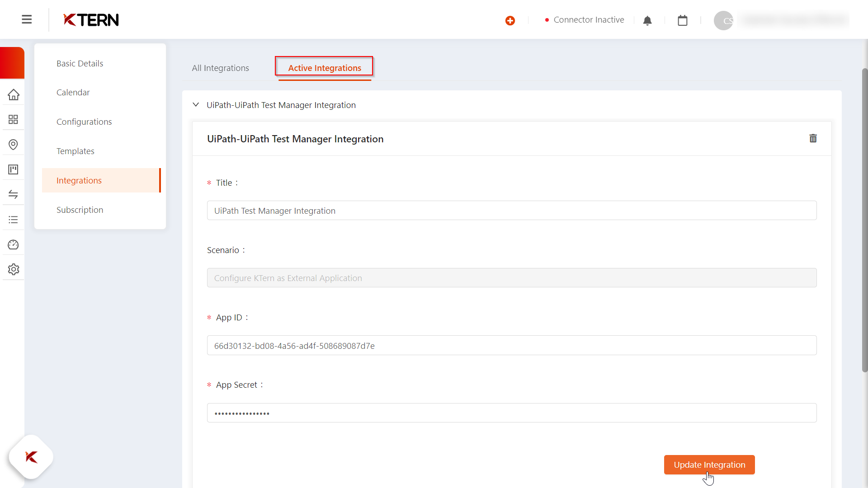Open Basic Details menu item
Viewport: 868px width, 488px height.
80,63
